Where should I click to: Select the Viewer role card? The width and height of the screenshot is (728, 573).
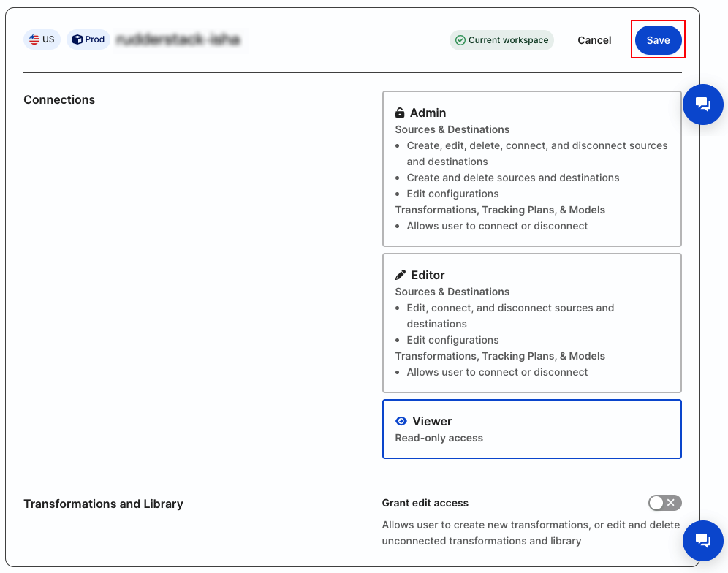pyautogui.click(x=531, y=428)
